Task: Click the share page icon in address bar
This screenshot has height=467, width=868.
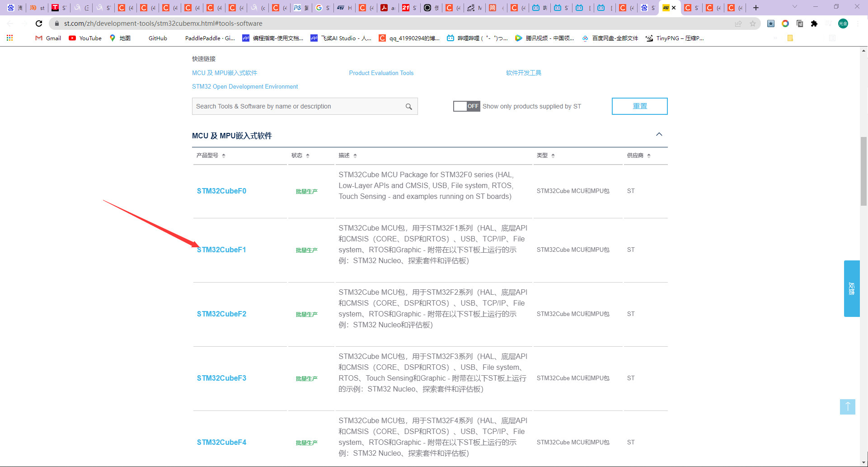Action: [738, 24]
